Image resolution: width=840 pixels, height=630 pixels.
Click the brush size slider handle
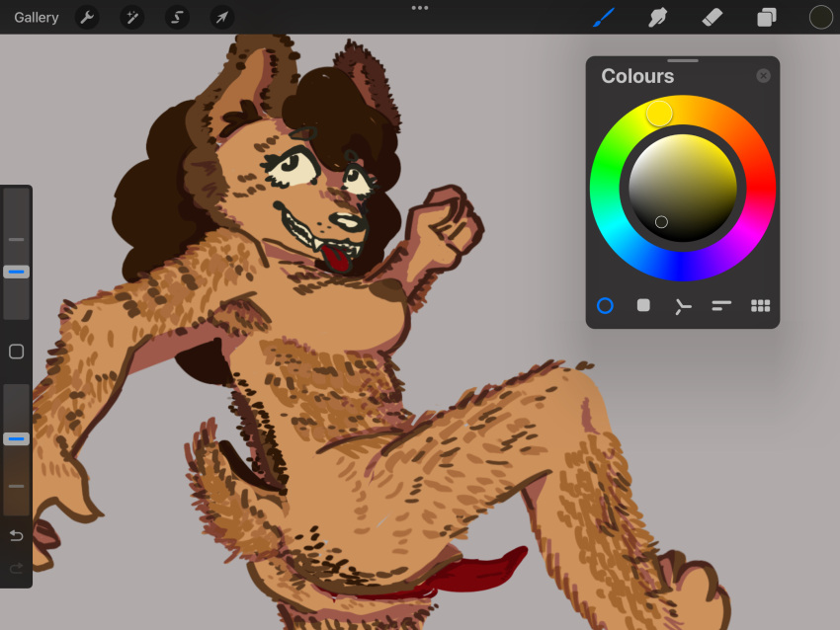pos(17,272)
